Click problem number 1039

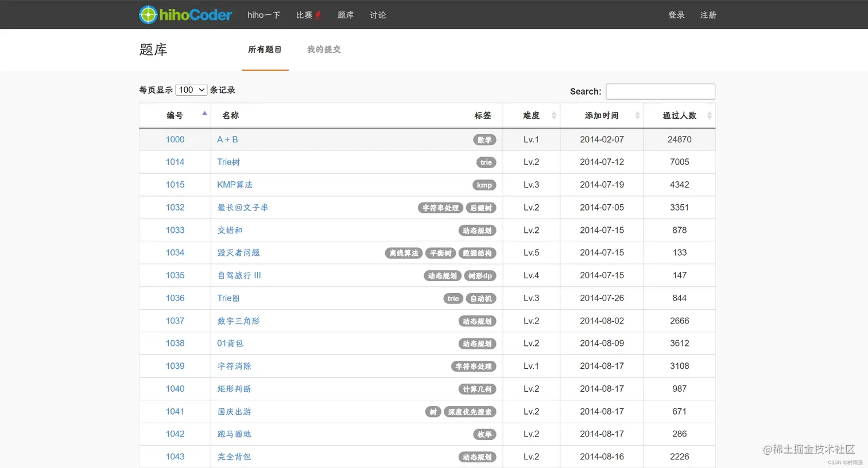pyautogui.click(x=175, y=366)
